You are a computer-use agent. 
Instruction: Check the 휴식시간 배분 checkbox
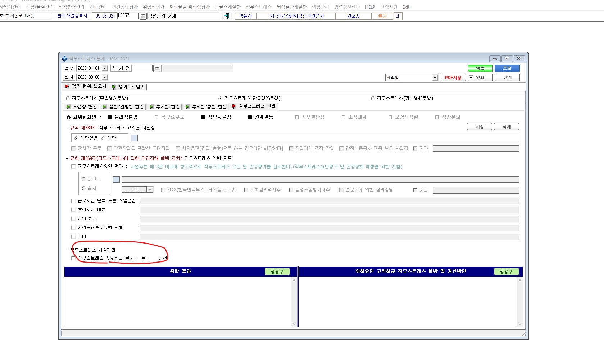coord(73,210)
